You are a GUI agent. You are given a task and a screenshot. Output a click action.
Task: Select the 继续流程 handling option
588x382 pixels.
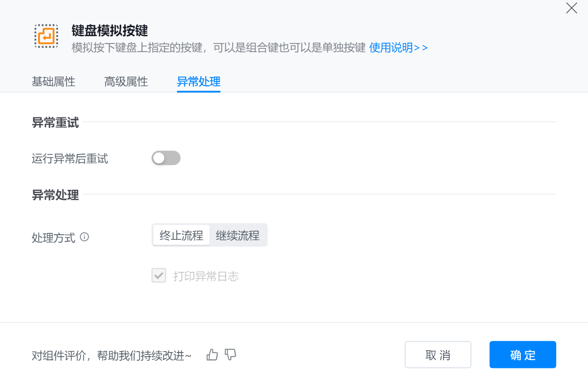(x=238, y=235)
